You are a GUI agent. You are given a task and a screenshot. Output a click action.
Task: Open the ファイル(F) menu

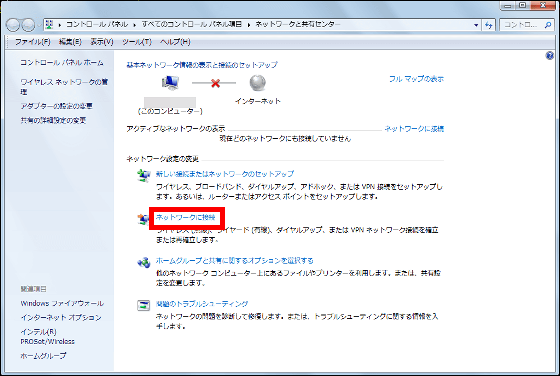point(32,42)
